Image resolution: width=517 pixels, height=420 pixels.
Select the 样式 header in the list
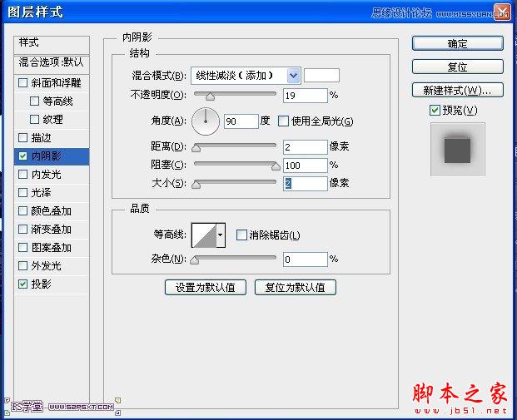pos(52,45)
